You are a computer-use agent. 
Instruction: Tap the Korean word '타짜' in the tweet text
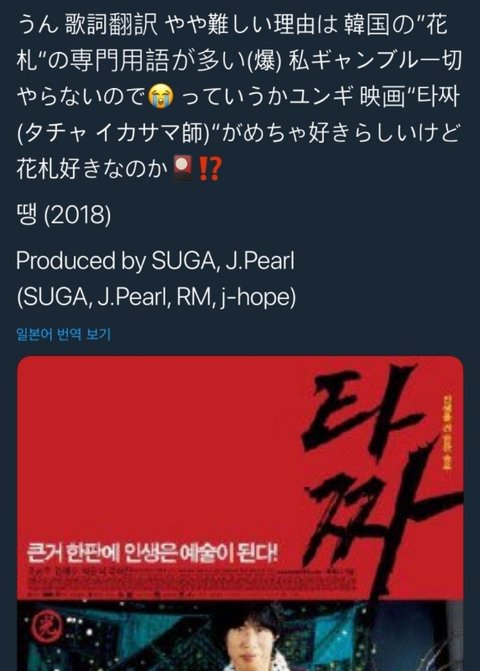point(438,97)
